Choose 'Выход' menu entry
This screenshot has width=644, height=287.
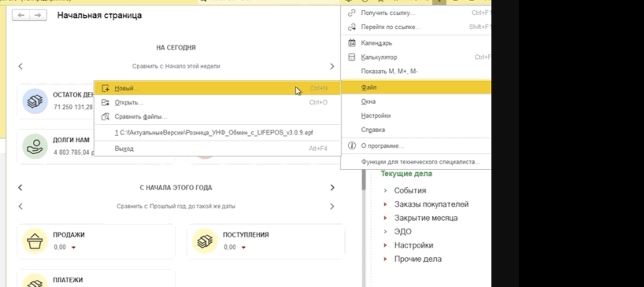click(x=217, y=149)
